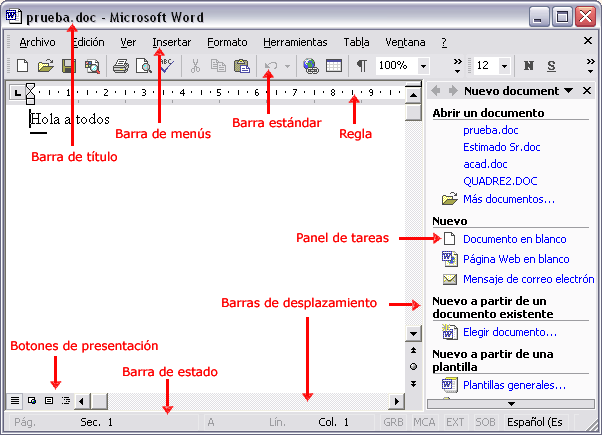Click Más documentos… link
This screenshot has height=435, width=602.
[x=509, y=199]
